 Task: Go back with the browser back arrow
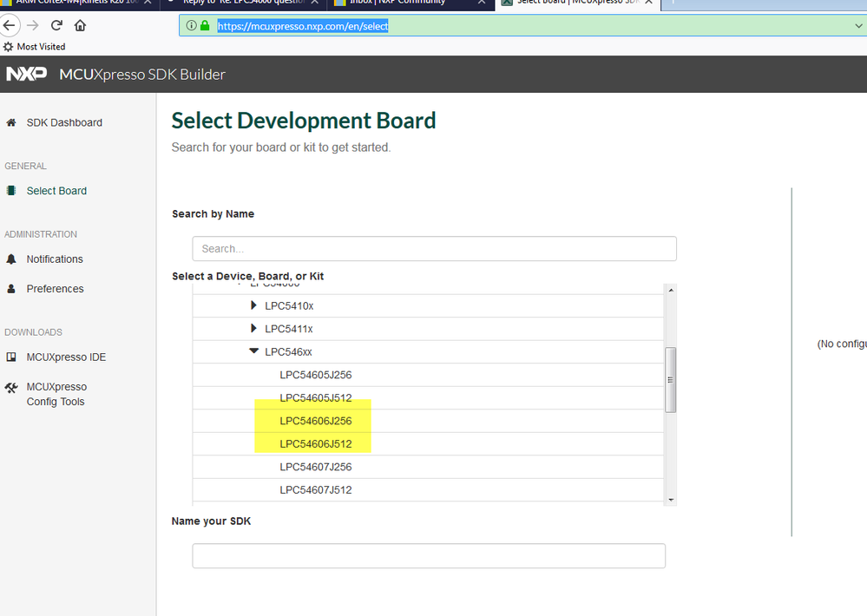click(x=9, y=25)
